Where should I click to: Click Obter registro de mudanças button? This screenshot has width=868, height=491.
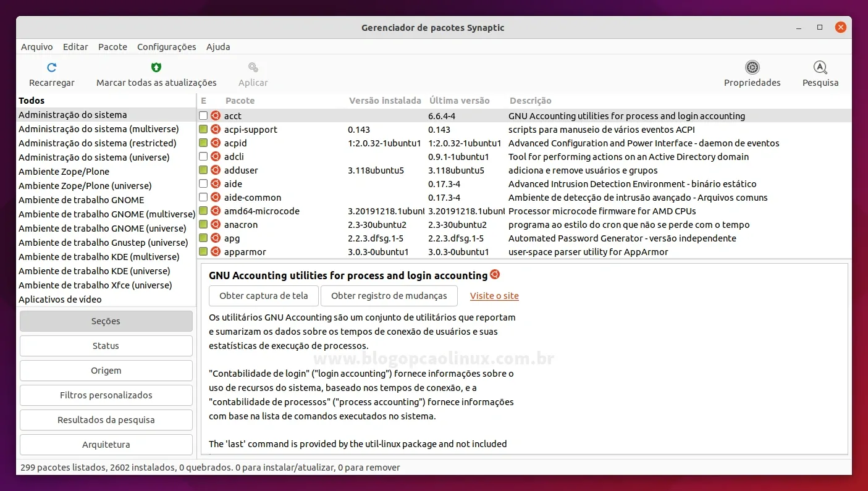click(389, 296)
